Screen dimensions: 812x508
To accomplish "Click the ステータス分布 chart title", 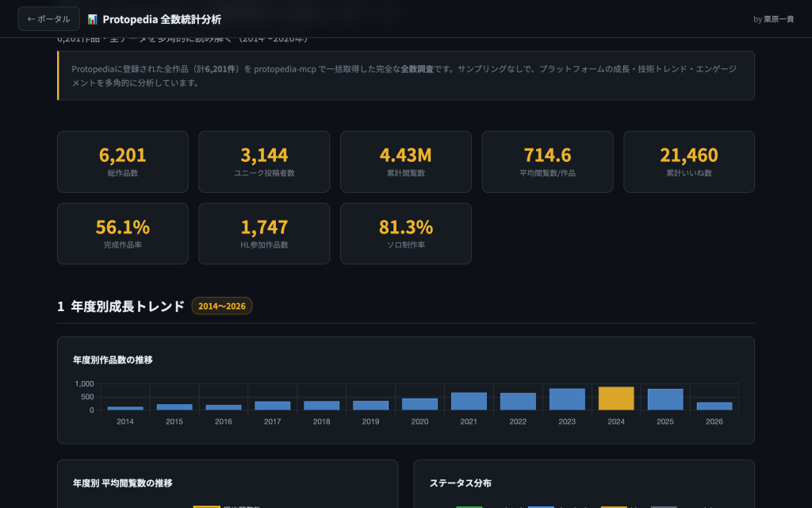I will coord(461,483).
